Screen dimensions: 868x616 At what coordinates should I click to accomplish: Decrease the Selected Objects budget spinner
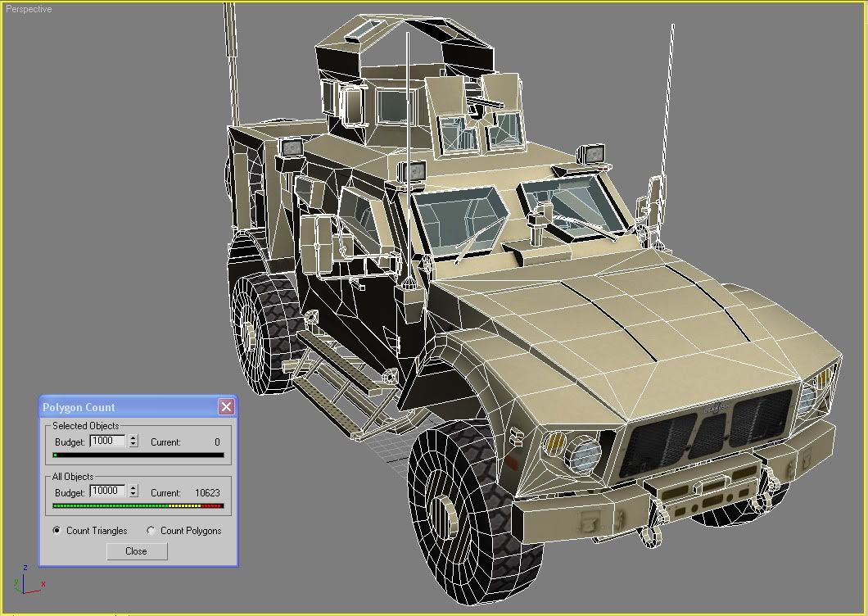click(x=133, y=445)
